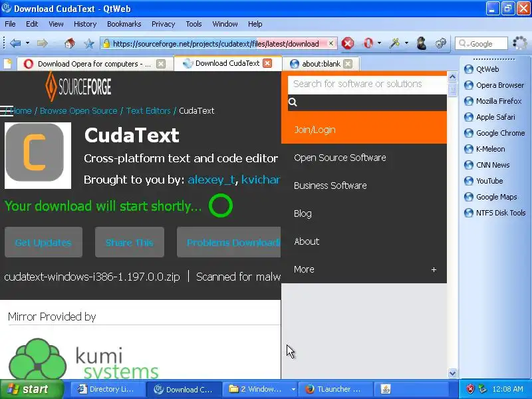
Task: Click the magic wand tools icon
Action: coord(394,43)
